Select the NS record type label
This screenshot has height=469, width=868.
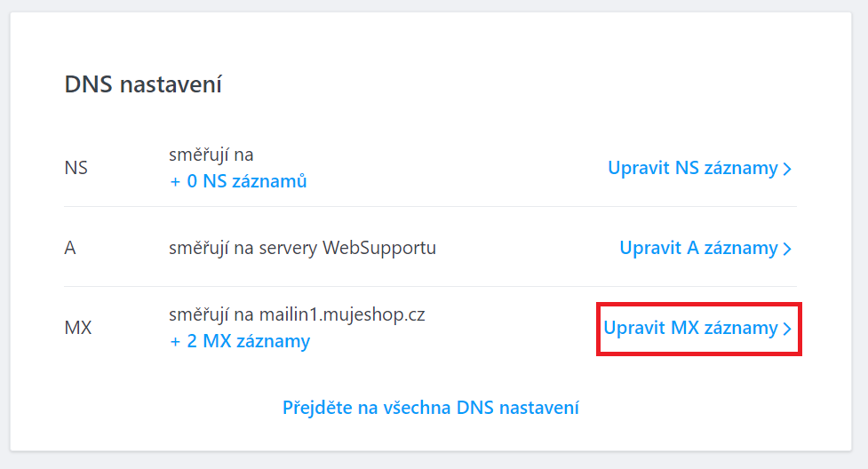tap(76, 168)
